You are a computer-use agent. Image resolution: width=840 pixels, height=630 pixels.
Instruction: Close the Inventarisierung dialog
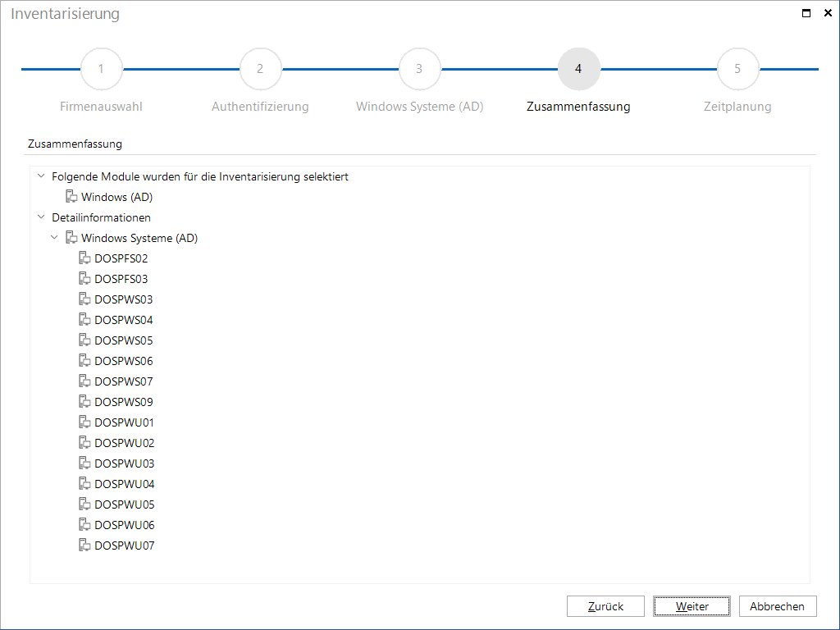828,13
